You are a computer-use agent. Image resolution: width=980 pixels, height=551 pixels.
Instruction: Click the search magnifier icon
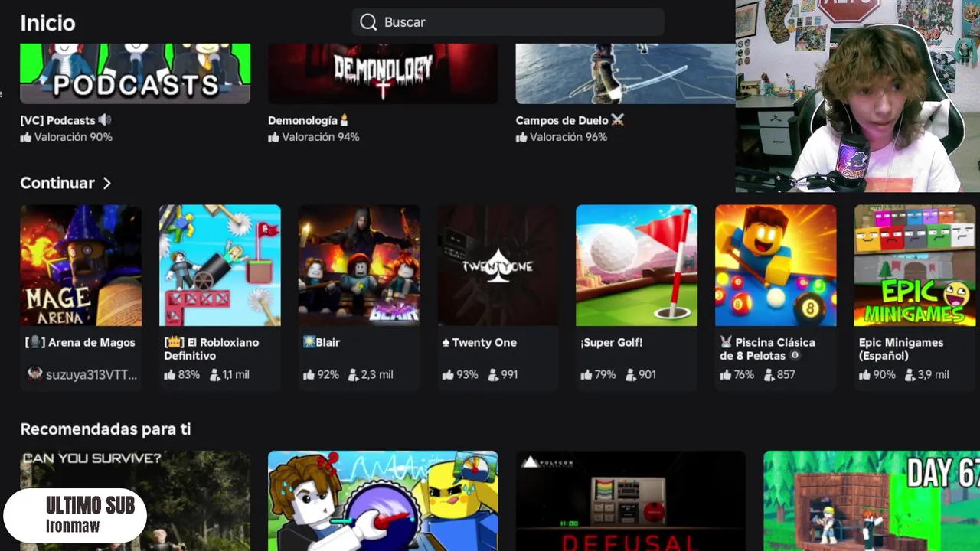pyautogui.click(x=368, y=22)
